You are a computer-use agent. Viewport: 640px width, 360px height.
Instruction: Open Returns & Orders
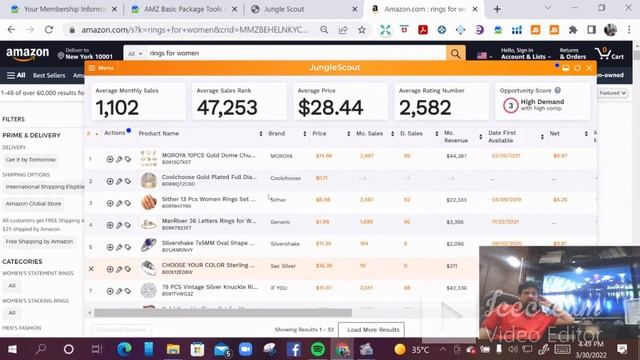click(x=573, y=53)
